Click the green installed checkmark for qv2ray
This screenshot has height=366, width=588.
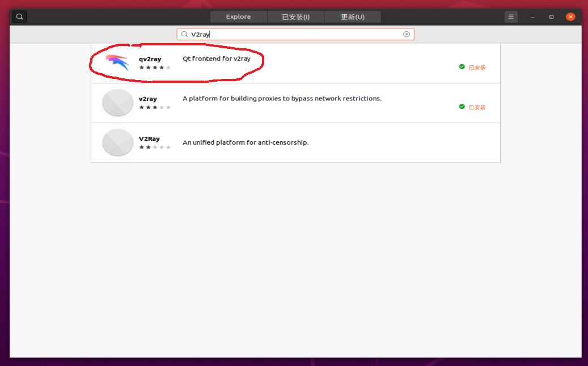[x=462, y=66]
